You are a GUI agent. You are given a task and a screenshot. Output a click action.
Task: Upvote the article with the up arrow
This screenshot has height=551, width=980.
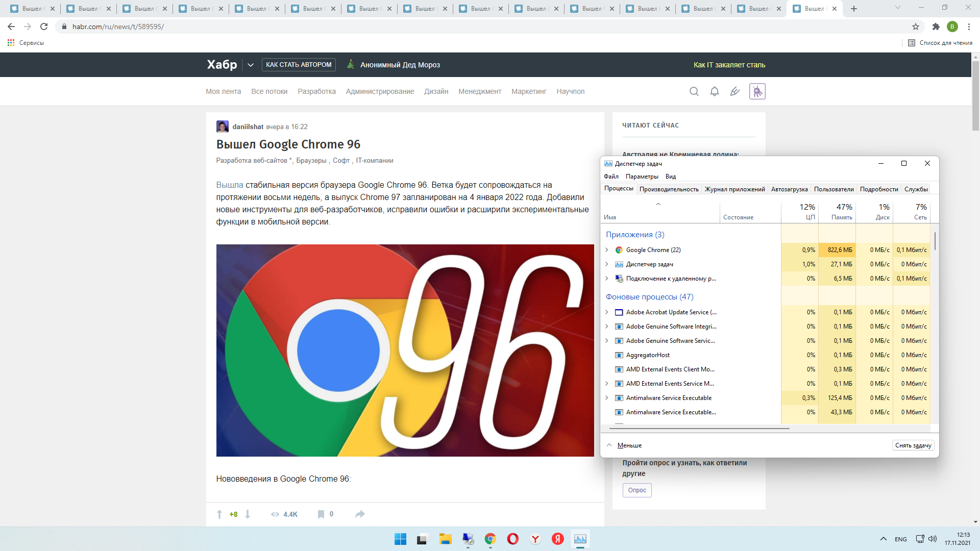(x=219, y=514)
